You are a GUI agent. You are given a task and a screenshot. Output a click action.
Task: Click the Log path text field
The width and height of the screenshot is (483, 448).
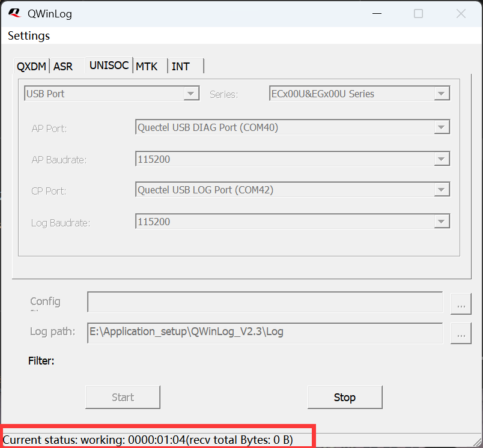click(x=265, y=333)
